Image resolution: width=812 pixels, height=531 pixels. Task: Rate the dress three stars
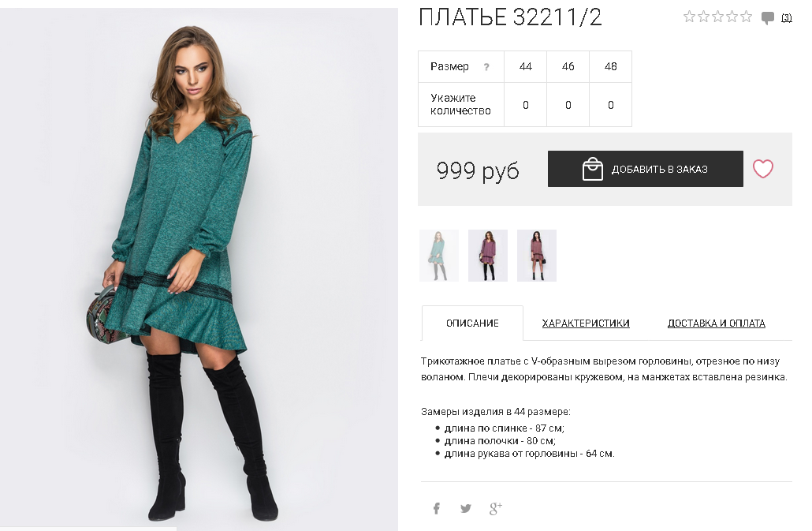click(717, 17)
